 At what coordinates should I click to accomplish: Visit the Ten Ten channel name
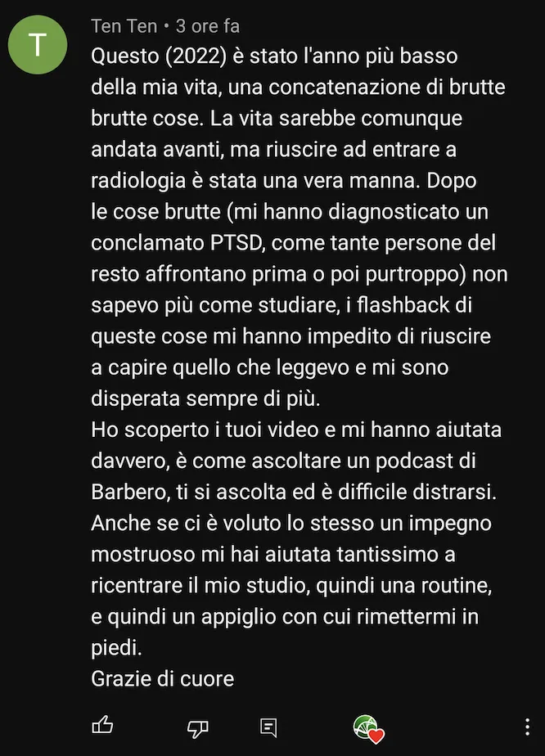click(x=124, y=26)
